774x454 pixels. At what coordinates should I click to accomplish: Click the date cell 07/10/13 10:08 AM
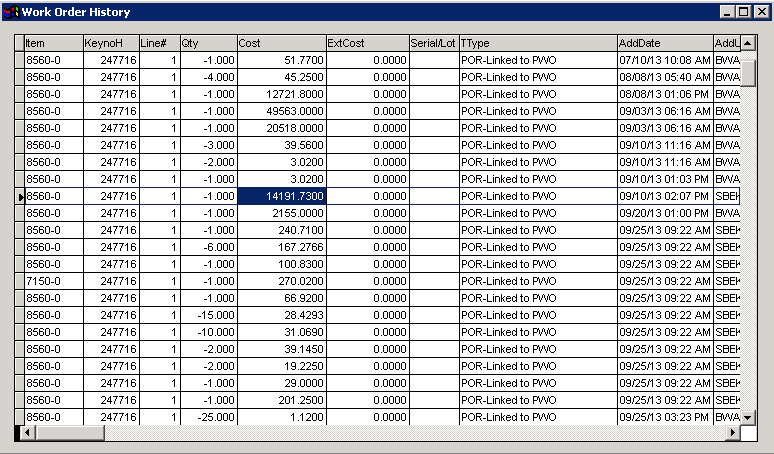click(664, 61)
